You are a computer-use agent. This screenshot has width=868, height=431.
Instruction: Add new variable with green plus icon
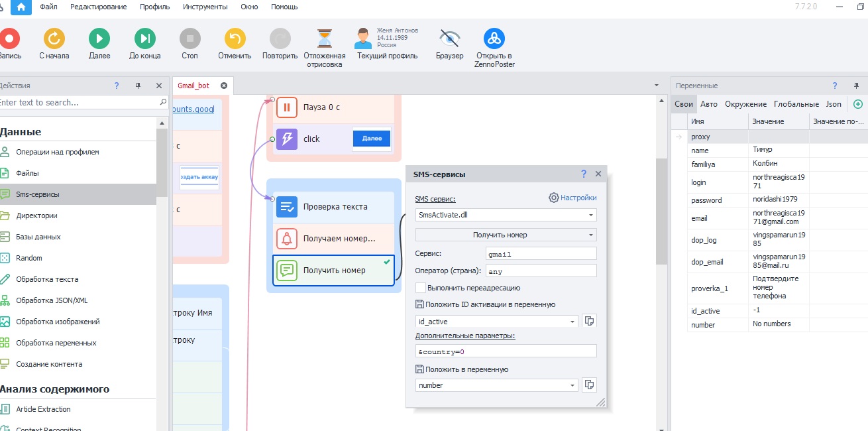pyautogui.click(x=858, y=104)
